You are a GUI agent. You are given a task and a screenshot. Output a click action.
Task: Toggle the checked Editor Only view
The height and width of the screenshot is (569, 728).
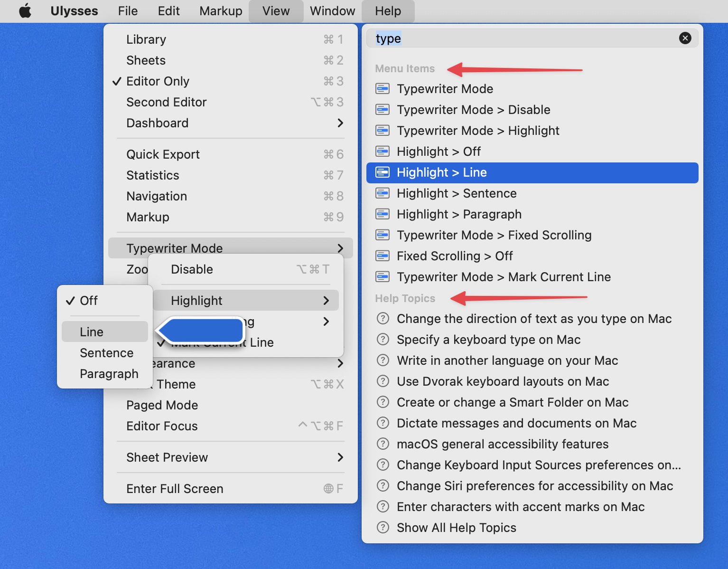click(158, 81)
